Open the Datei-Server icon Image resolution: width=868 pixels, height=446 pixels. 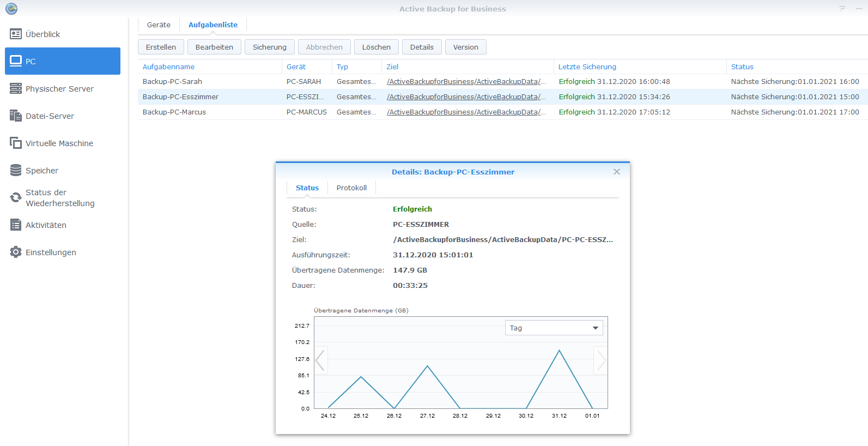tap(16, 116)
